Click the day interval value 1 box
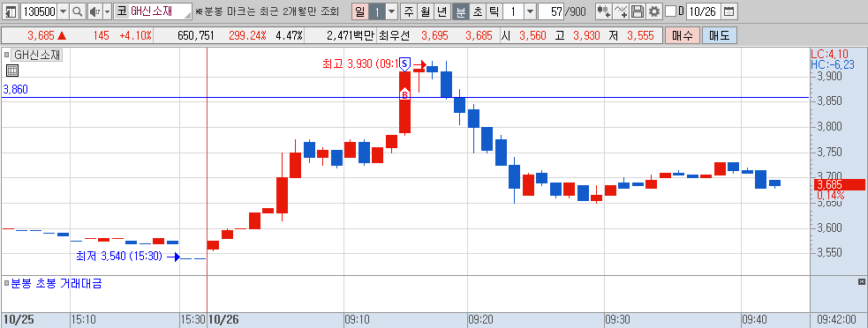The height and width of the screenshot is (328, 868). click(x=377, y=11)
